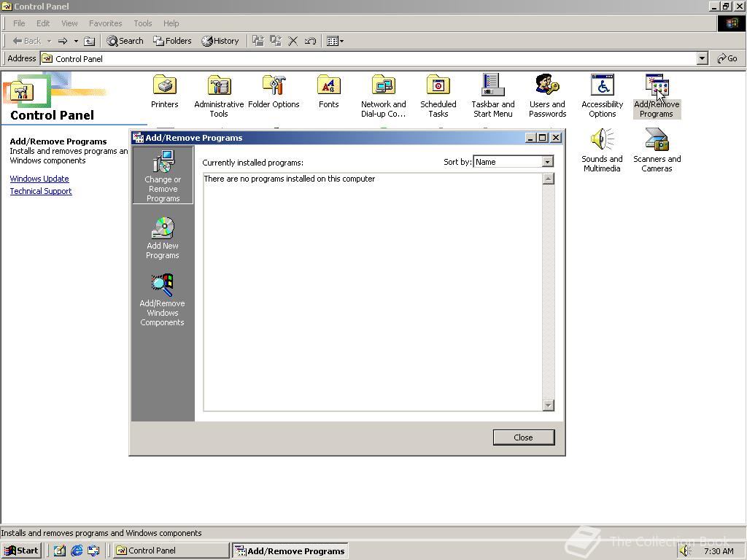Click the Go button
This screenshot has height=560, width=747.
click(x=727, y=58)
